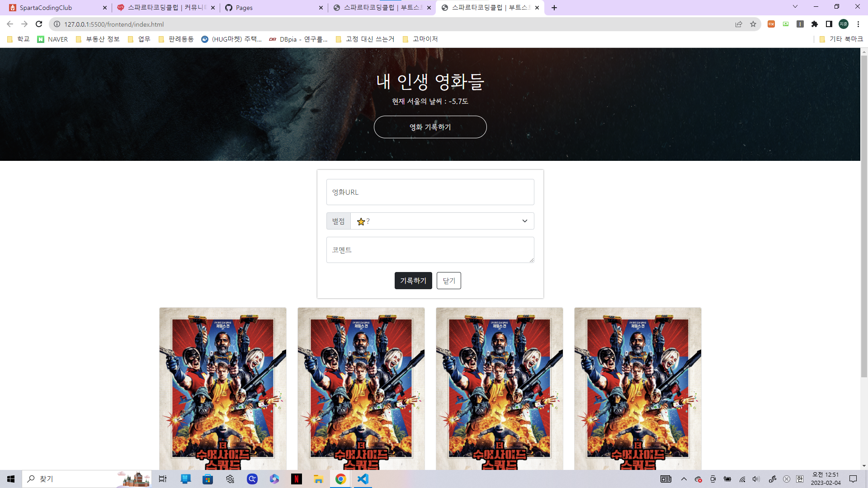Click the page's vertical scrollbar
This screenshot has height=488, width=868.
[x=864, y=216]
